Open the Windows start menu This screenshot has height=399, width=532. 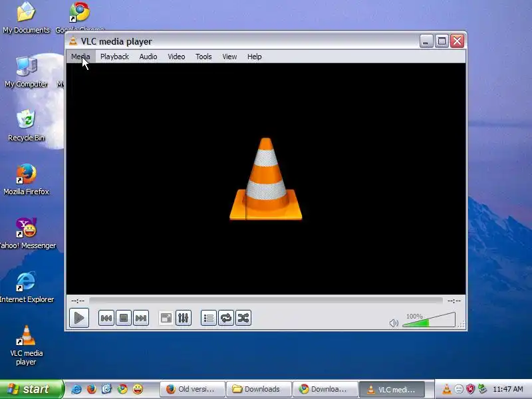pos(31,389)
